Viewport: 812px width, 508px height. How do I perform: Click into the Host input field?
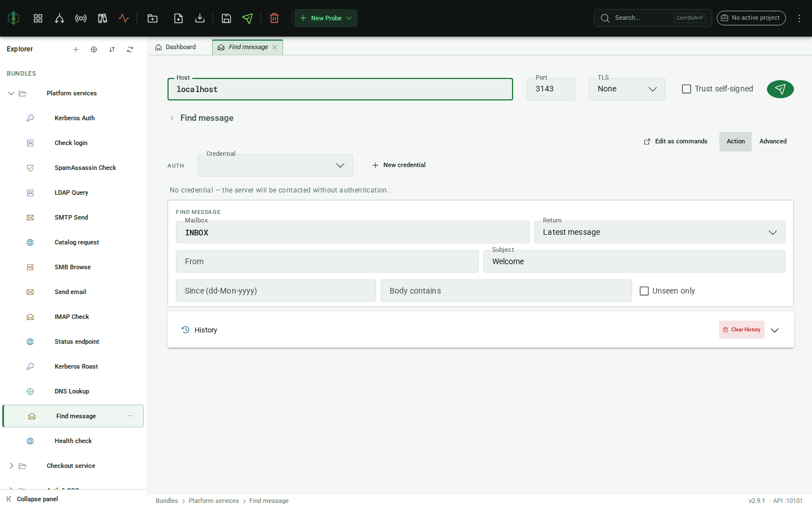340,89
